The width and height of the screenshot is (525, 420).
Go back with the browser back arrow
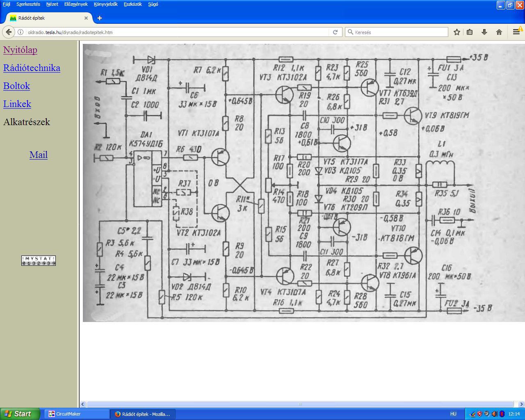9,32
